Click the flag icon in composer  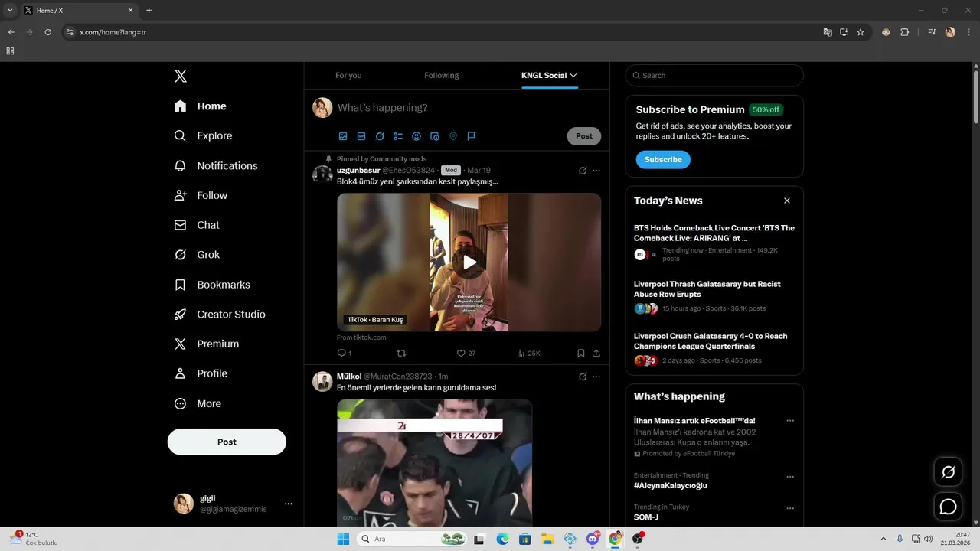tap(472, 136)
